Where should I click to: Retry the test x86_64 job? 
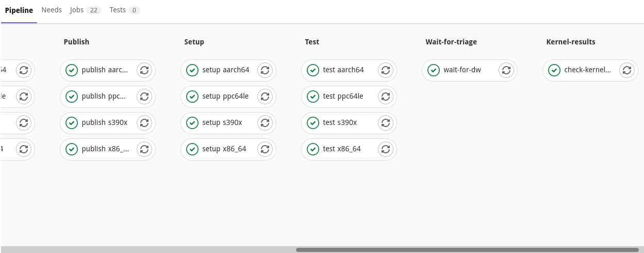click(386, 149)
